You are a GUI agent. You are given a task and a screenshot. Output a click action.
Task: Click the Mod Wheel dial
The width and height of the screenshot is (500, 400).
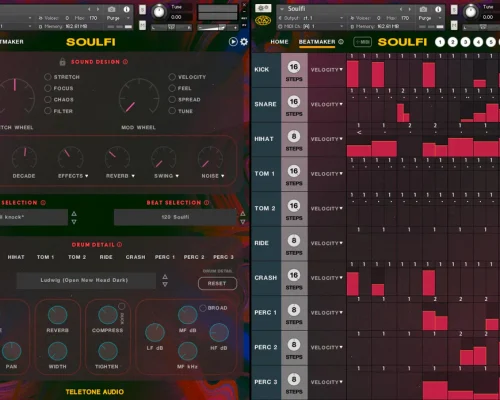pos(139,98)
